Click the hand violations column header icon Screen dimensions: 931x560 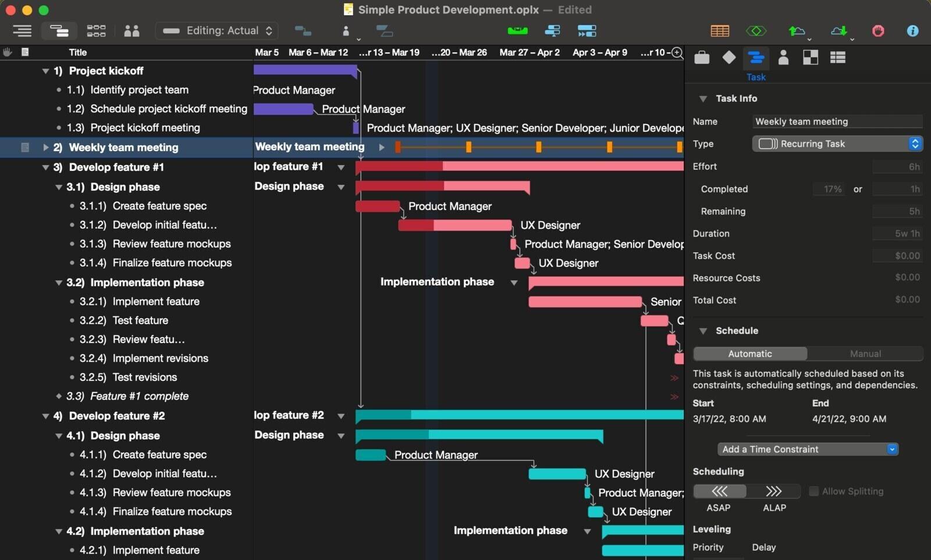8,52
